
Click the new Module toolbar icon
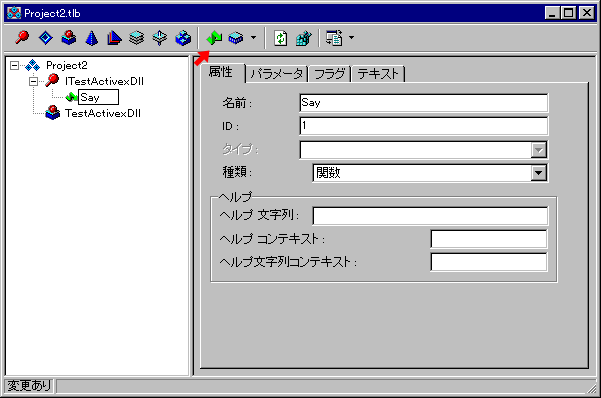[183, 38]
